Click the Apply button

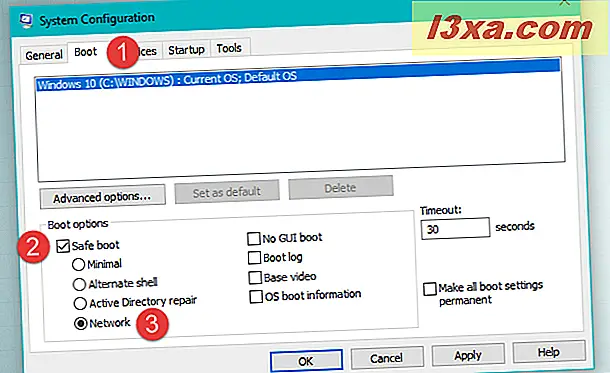[x=468, y=354]
